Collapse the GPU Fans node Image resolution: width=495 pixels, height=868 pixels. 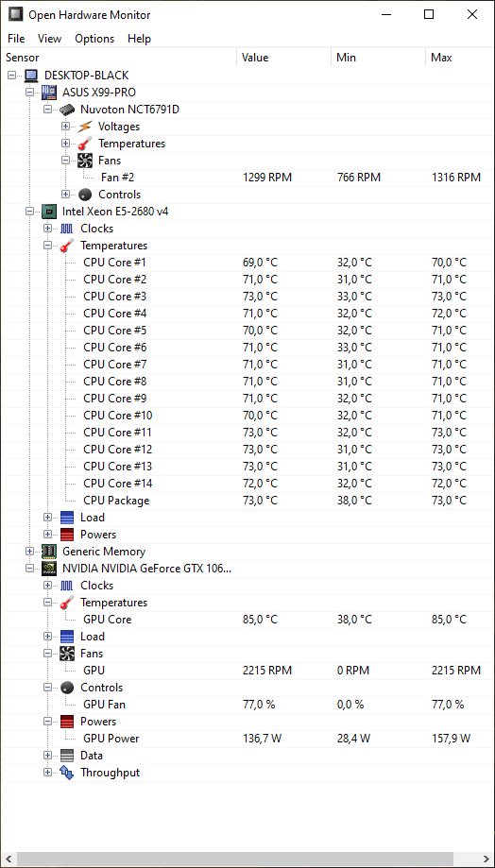pyautogui.click(x=47, y=654)
